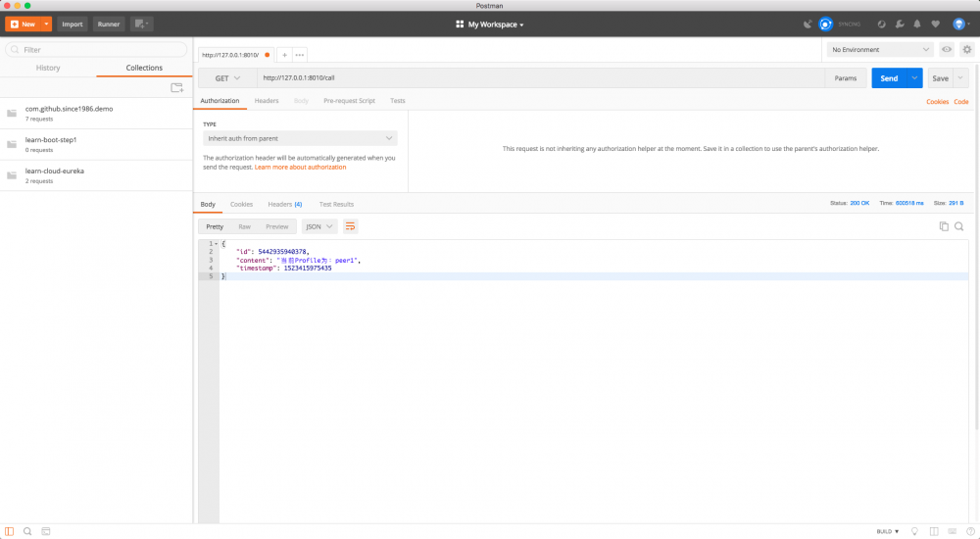The width and height of the screenshot is (980, 539).
Task: Toggle the sidebar icon in status bar
Action: (x=10, y=531)
